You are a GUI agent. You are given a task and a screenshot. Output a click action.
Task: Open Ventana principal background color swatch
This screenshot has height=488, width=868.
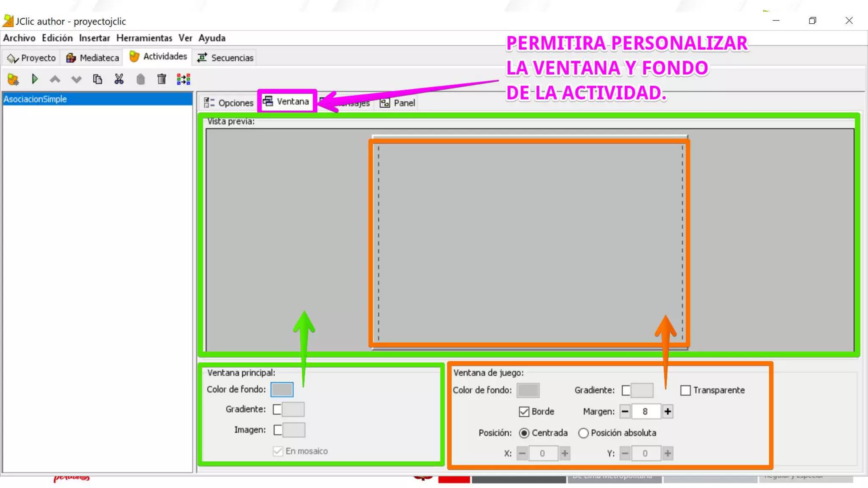(282, 389)
